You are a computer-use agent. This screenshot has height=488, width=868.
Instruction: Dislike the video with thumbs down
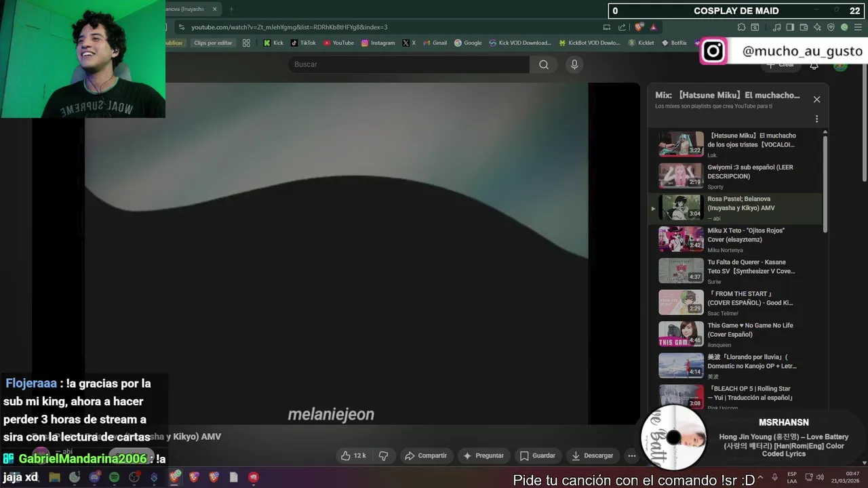pos(383,455)
